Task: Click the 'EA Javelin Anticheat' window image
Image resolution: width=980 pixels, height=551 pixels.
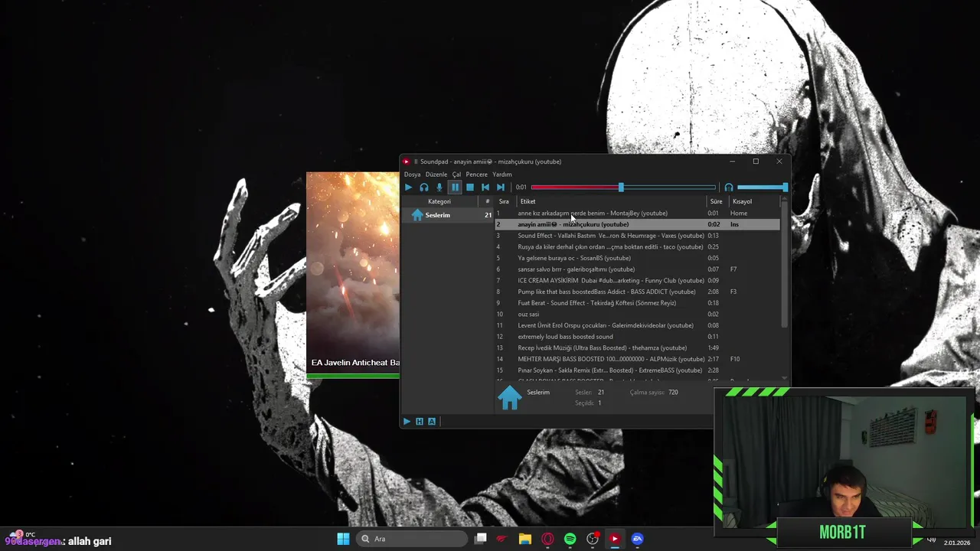Action: (x=353, y=275)
